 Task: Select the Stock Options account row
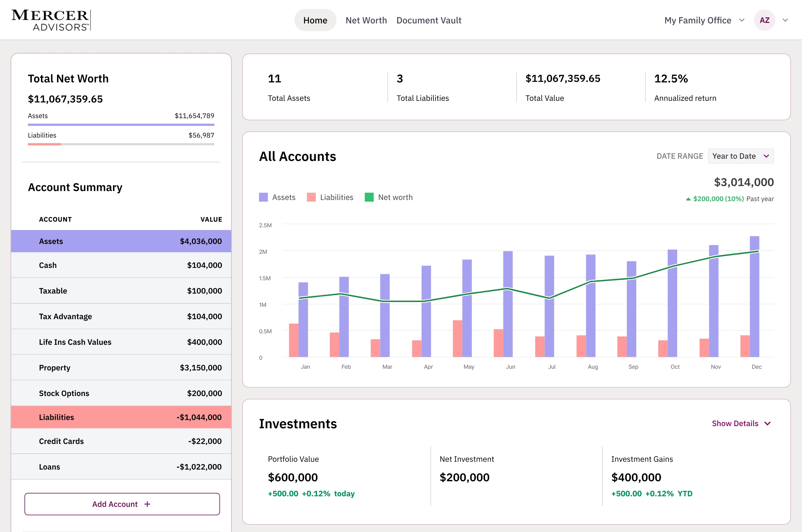tap(121, 393)
